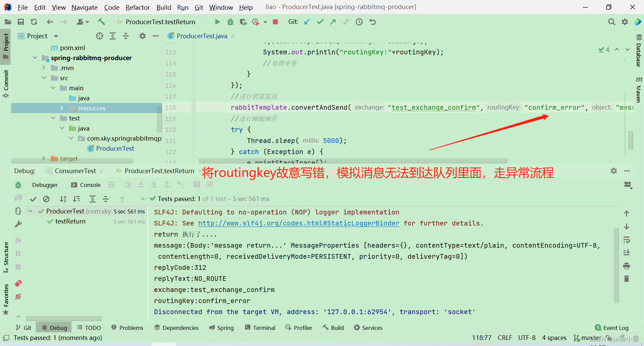644x346 pixels.
Task: Show Git history with the clock icon
Action: [359, 22]
